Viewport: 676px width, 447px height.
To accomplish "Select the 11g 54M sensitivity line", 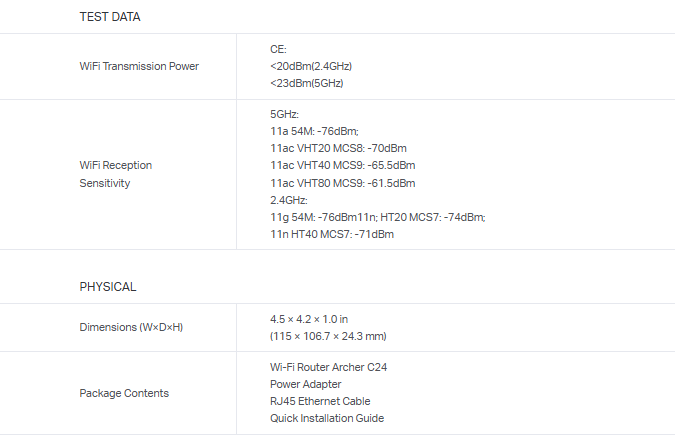I will coord(377,217).
